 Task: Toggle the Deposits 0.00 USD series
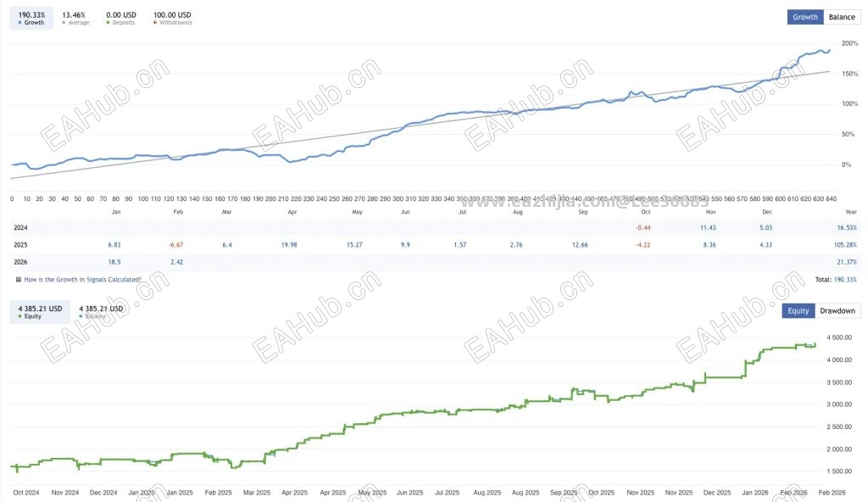pyautogui.click(x=120, y=19)
